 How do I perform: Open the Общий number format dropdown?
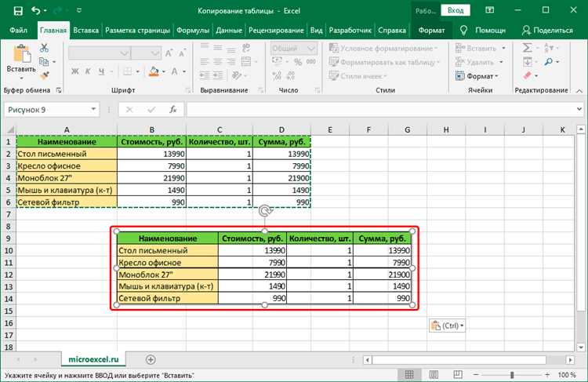pos(294,49)
